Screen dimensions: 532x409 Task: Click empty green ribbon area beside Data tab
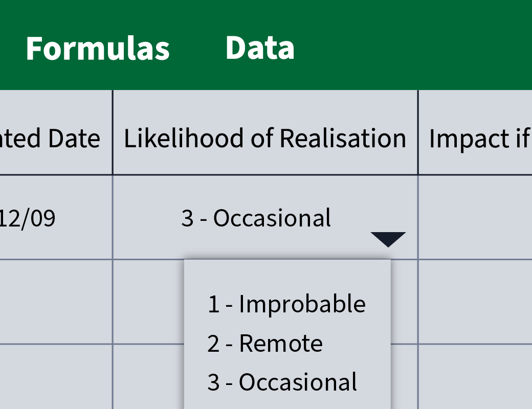coord(414,45)
